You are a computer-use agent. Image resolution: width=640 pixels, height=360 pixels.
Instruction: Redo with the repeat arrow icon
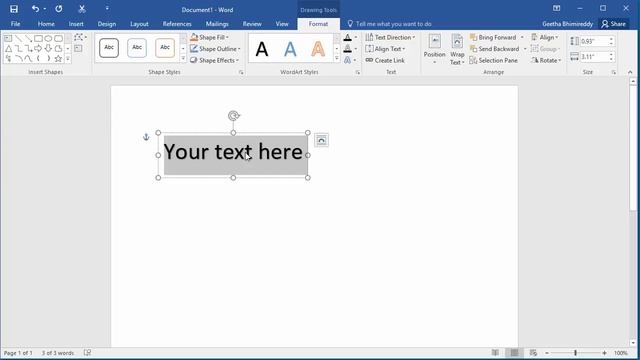[x=59, y=9]
